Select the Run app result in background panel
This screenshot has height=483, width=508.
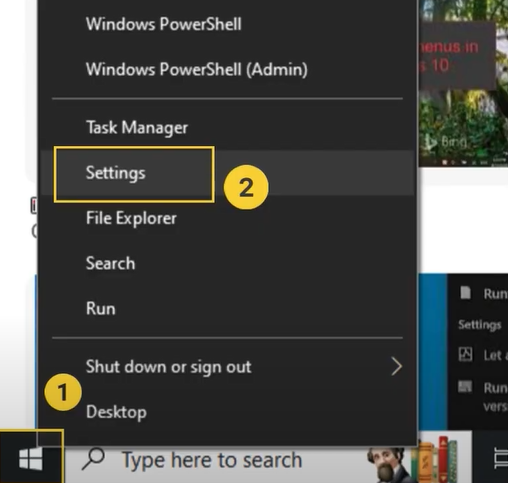[x=484, y=294]
